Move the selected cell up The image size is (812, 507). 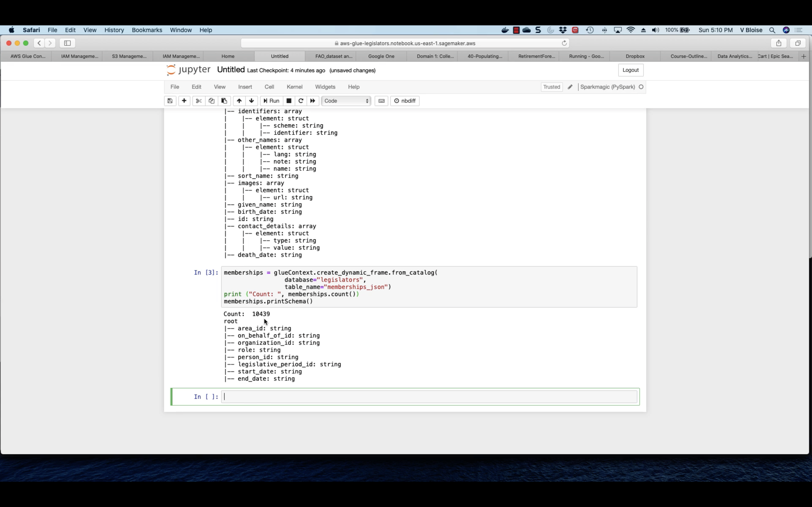tap(239, 101)
